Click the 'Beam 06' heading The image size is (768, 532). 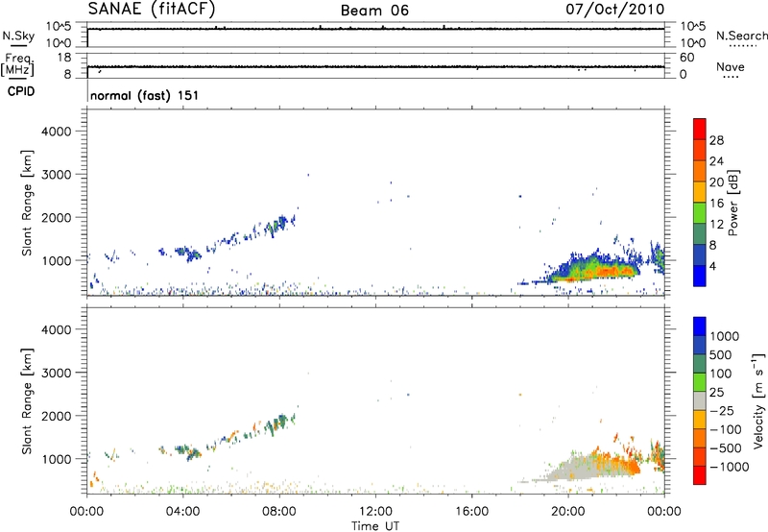[x=374, y=11]
